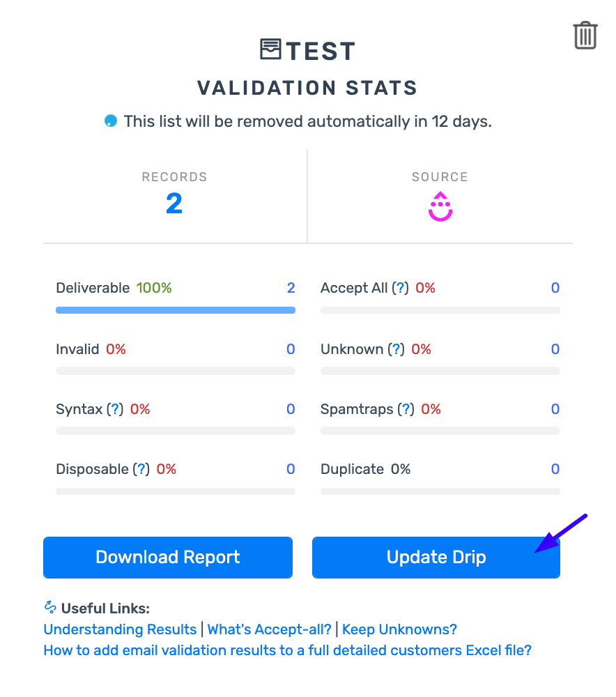Click the trash can delete icon

(x=585, y=36)
